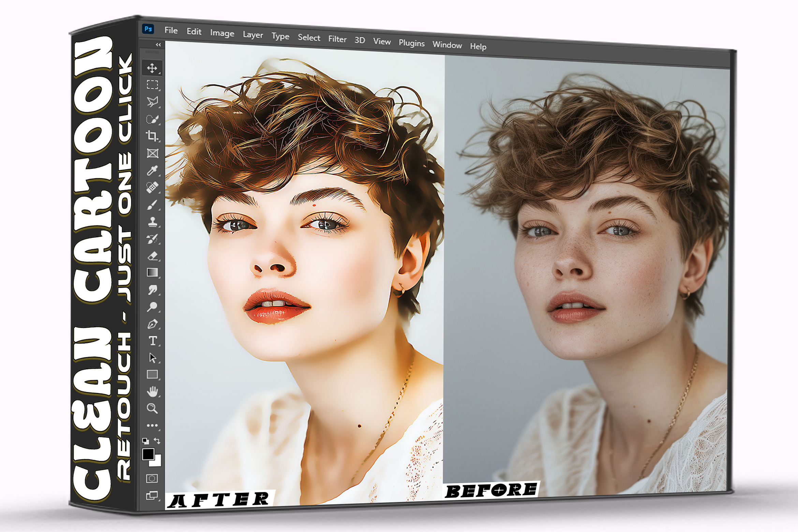Toggle Quick Mask mode
Viewport: 798px width, 532px height.
[x=152, y=478]
